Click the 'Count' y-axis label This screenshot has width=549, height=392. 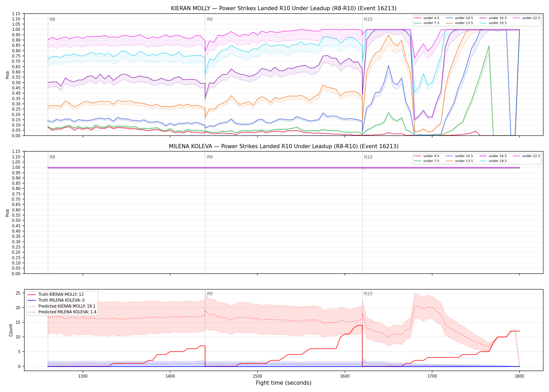point(11,330)
